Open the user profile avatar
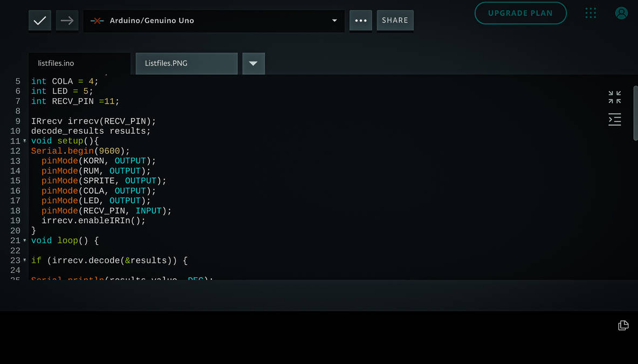The image size is (638, 364). tap(621, 13)
